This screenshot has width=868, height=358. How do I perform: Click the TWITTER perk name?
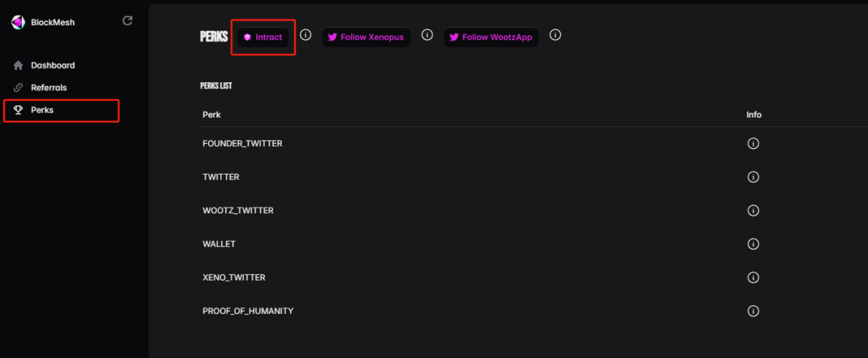pos(221,177)
